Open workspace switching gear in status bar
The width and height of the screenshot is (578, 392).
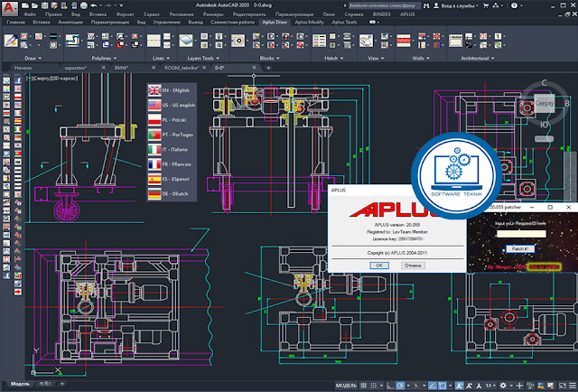tap(503, 386)
